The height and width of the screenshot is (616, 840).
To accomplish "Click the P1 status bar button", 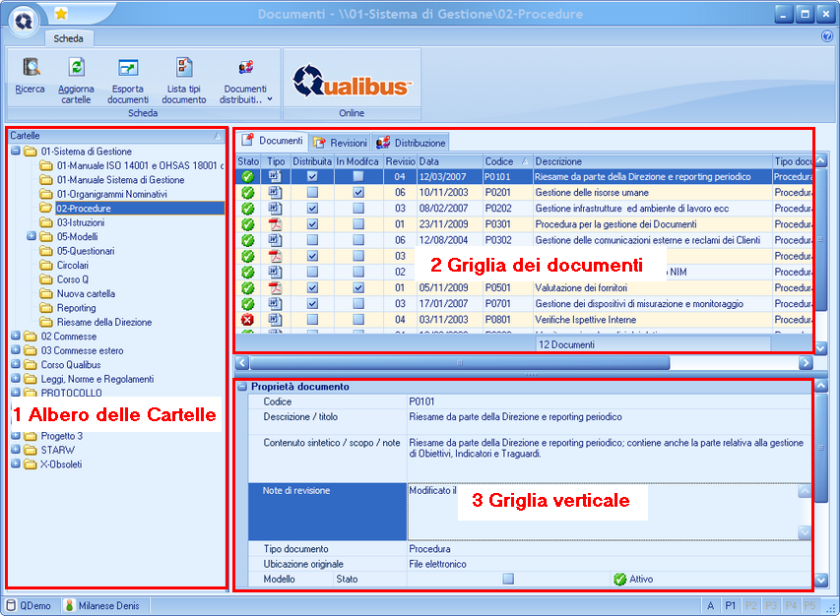I will [x=731, y=605].
